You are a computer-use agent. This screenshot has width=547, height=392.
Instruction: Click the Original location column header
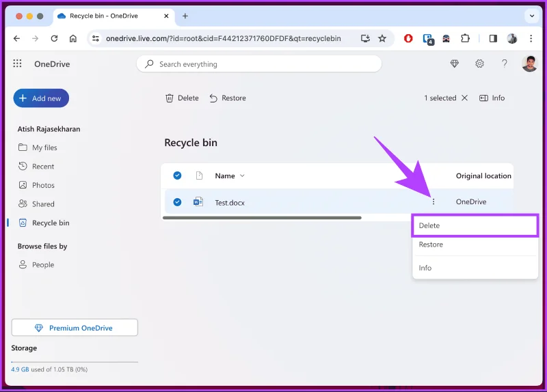pos(483,176)
